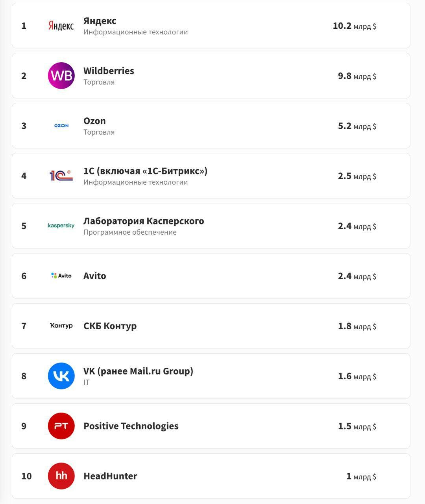The image size is (425, 504).
Task: Select the Контур logo image
Action: tap(61, 326)
